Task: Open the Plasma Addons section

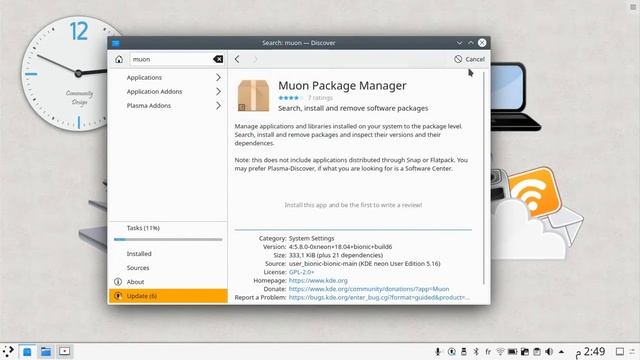Action: [149, 106]
